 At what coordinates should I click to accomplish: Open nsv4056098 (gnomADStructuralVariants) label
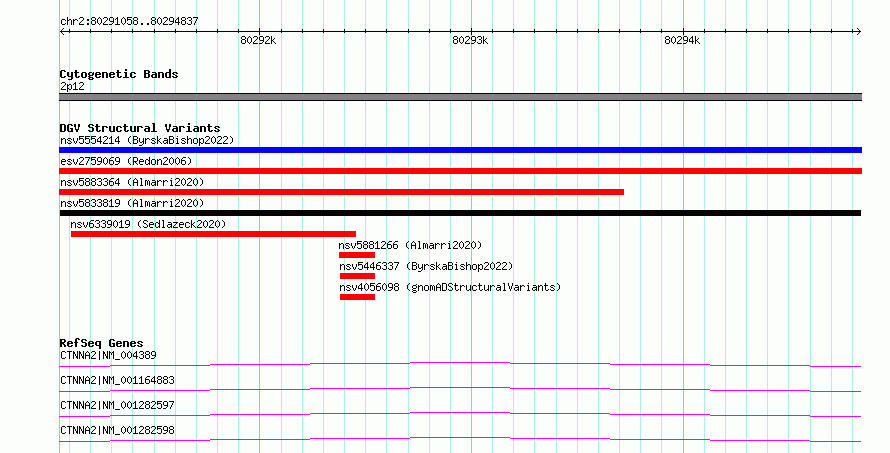450,287
